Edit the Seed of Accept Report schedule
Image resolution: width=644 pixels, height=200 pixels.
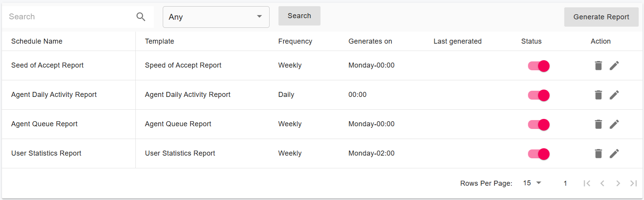[x=614, y=66]
